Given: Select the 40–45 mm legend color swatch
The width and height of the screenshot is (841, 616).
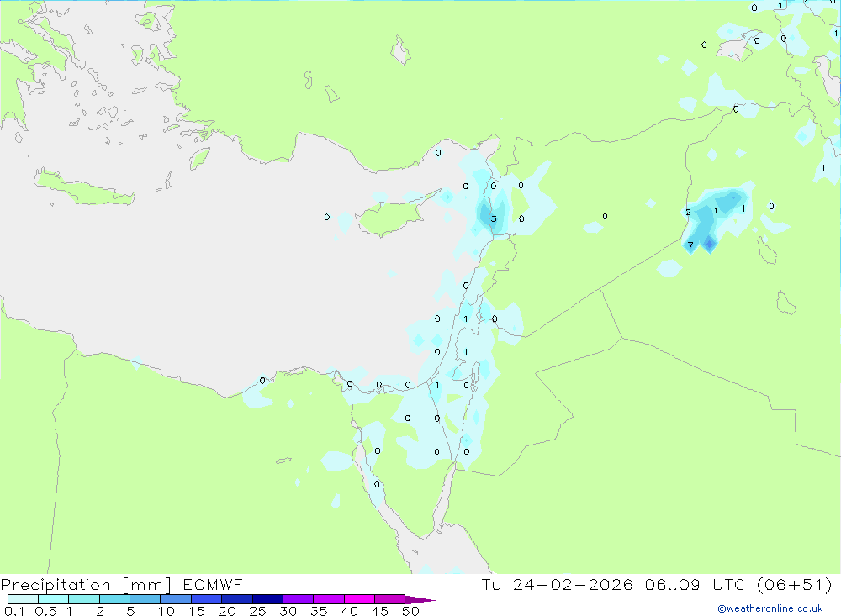Looking at the screenshot, I should (359, 599).
